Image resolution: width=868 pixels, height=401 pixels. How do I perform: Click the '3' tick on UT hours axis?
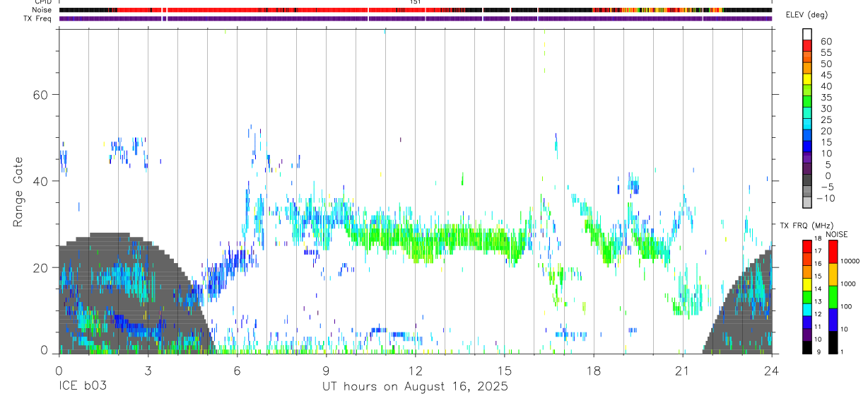click(x=148, y=370)
